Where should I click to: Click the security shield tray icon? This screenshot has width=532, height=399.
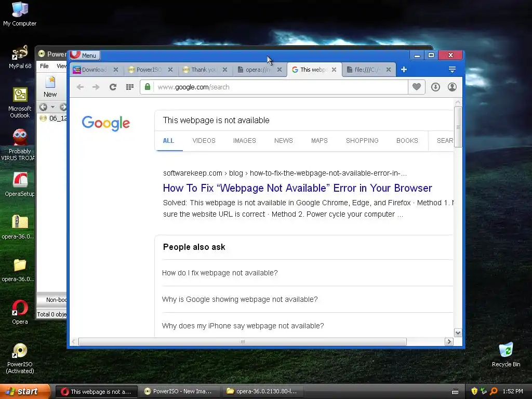click(474, 392)
